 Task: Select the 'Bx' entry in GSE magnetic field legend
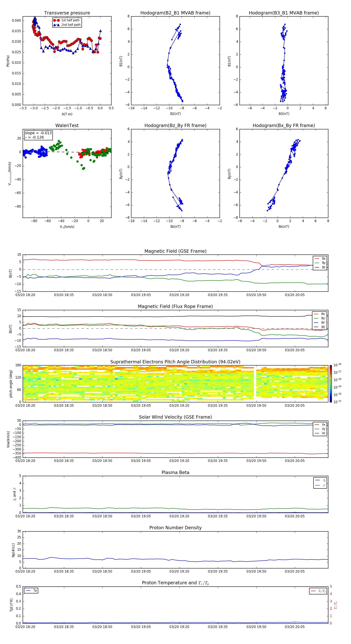pos(320,259)
